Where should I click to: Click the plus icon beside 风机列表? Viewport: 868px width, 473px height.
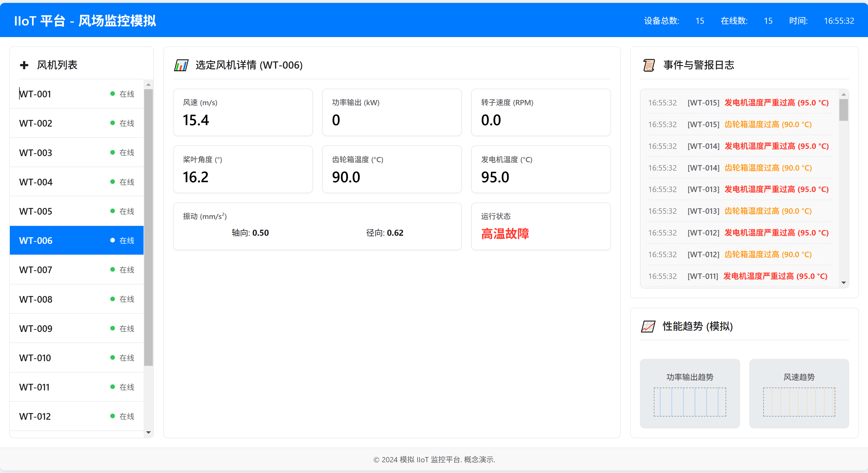point(24,65)
